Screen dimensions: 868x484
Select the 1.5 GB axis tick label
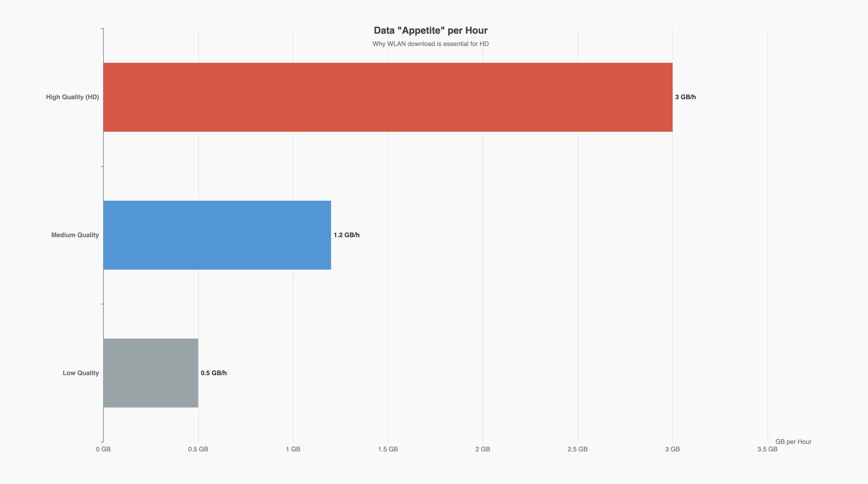coord(388,449)
